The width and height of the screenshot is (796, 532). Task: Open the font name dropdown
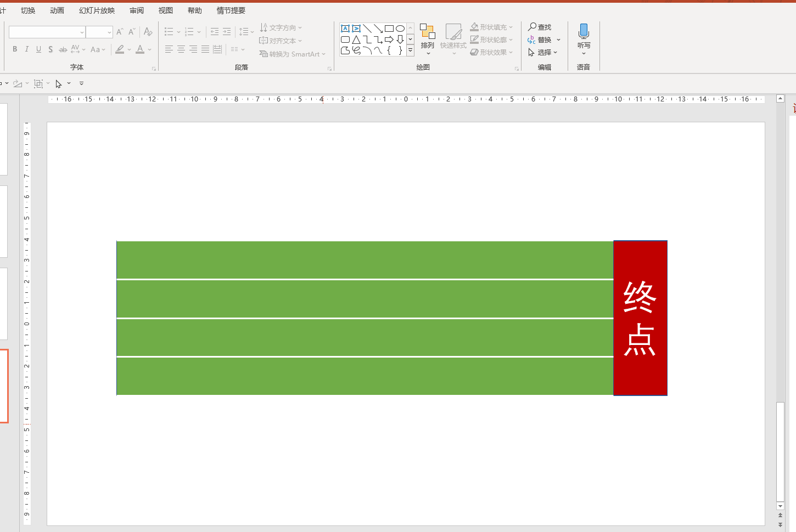pyautogui.click(x=82, y=32)
